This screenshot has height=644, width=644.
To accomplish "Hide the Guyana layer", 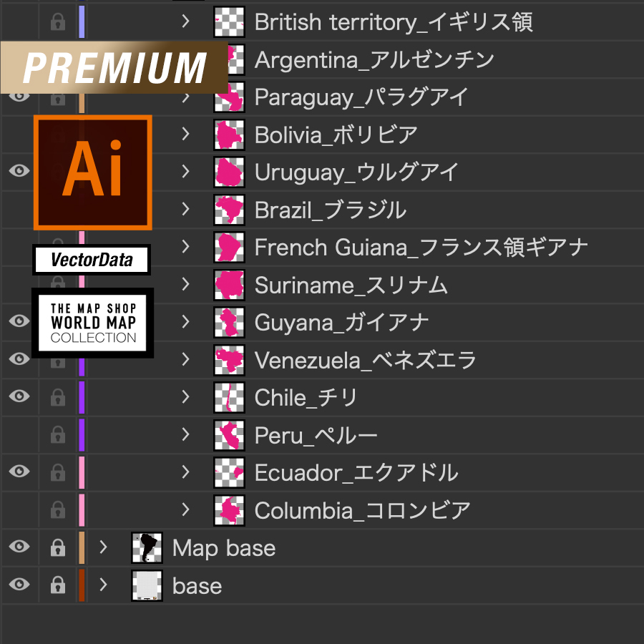I will [19, 321].
